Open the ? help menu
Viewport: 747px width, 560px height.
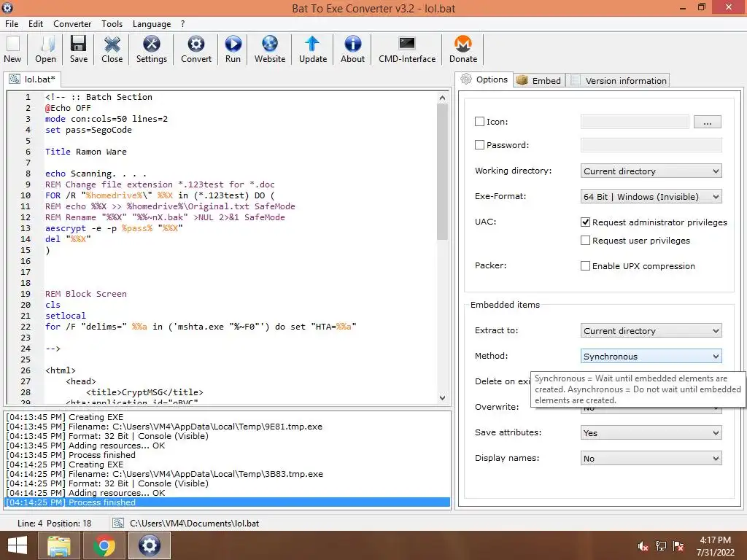[182, 24]
